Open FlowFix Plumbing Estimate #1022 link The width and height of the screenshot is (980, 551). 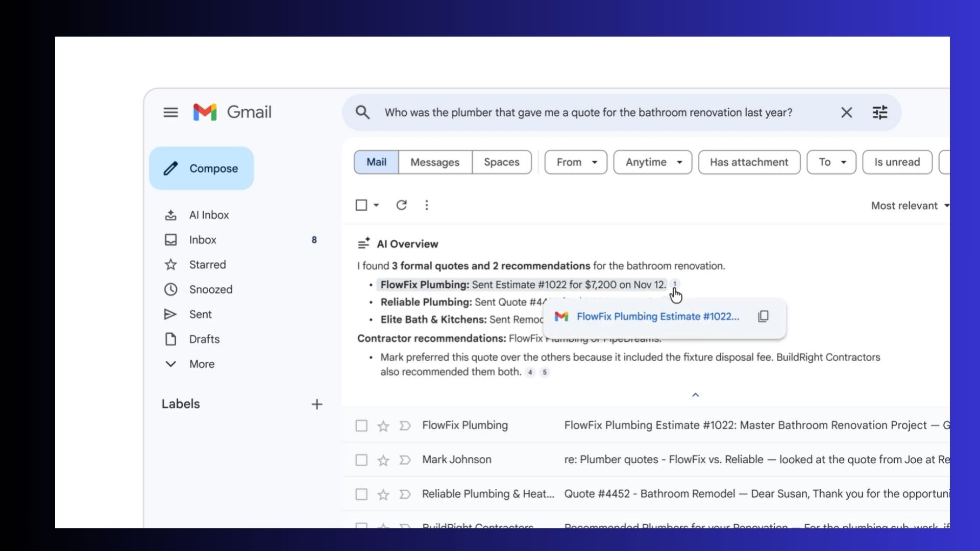[657, 316]
